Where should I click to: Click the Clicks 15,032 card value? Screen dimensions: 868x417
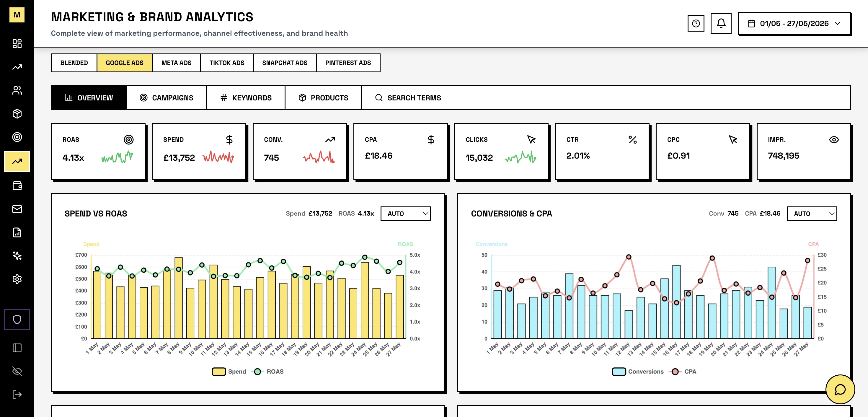(x=479, y=157)
